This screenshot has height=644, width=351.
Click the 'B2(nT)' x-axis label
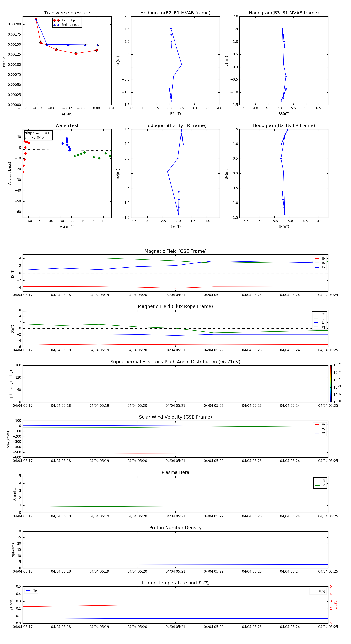click(x=175, y=114)
